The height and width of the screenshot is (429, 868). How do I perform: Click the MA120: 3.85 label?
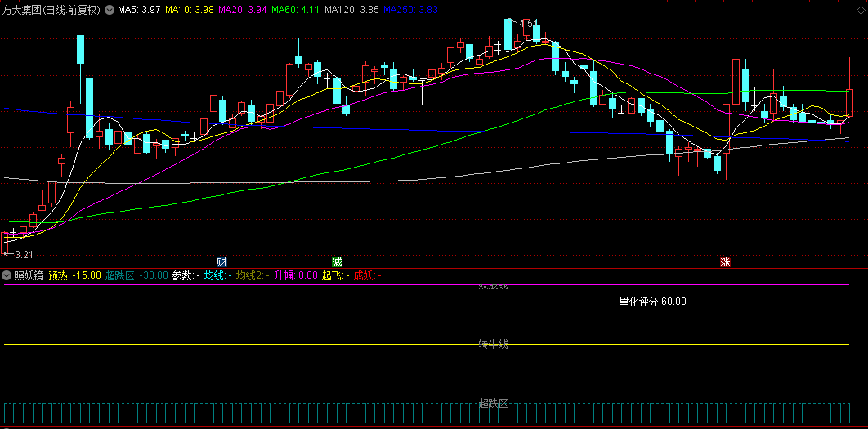point(351,10)
